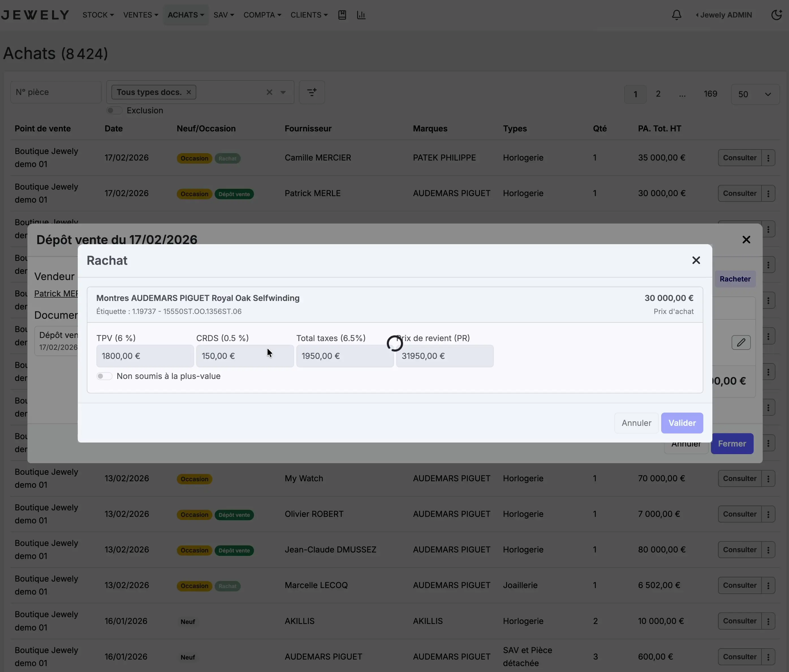The width and height of the screenshot is (789, 672).
Task: Go to last page 169
Action: coord(710,94)
